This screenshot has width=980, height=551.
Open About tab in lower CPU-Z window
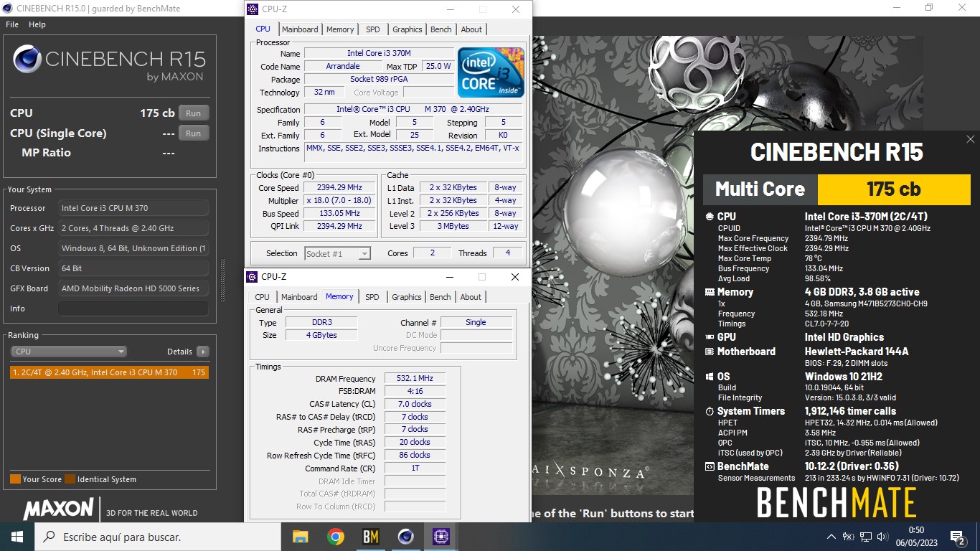coord(471,297)
